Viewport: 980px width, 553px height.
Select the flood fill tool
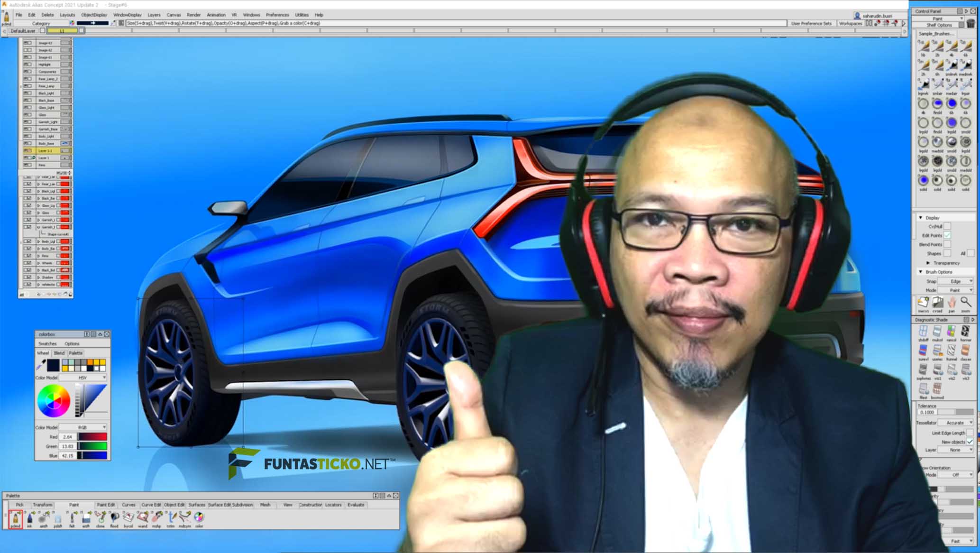click(x=114, y=518)
